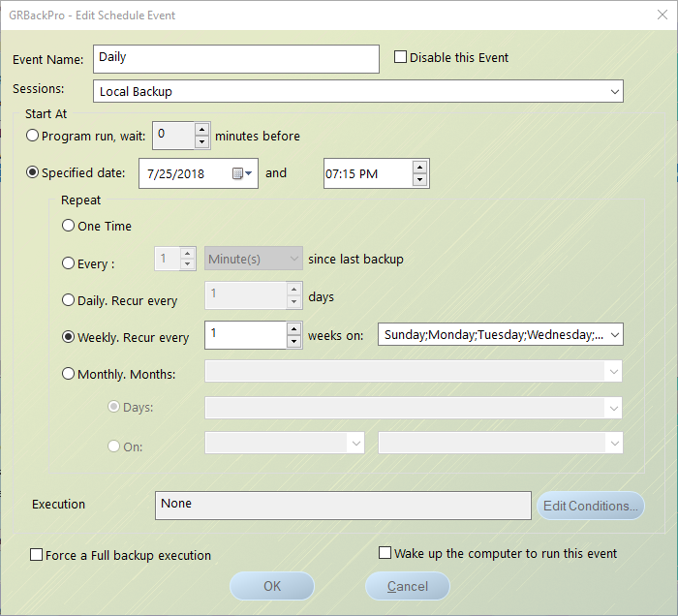The width and height of the screenshot is (678, 616).
Task: Select Daily. Recur every option
Action: [69, 300]
